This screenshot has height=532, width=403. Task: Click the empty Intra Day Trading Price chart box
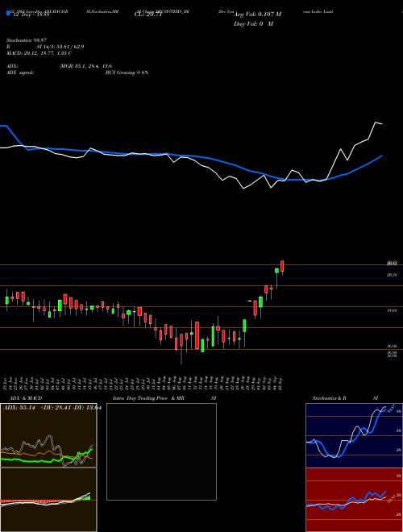point(161,451)
